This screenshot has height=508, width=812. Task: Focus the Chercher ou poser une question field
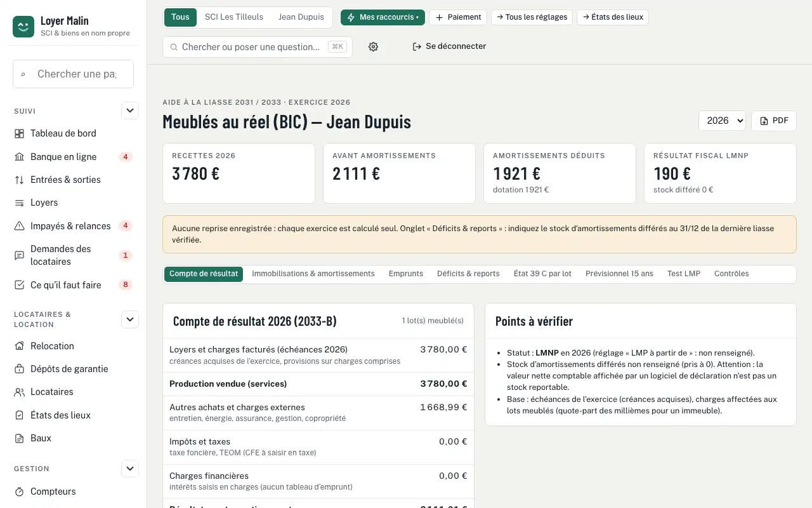[258, 47]
